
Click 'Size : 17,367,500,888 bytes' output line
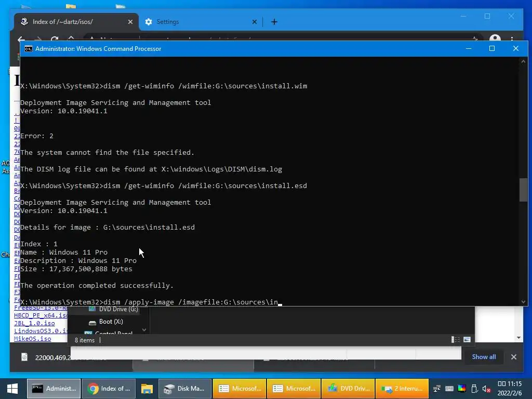tap(76, 269)
